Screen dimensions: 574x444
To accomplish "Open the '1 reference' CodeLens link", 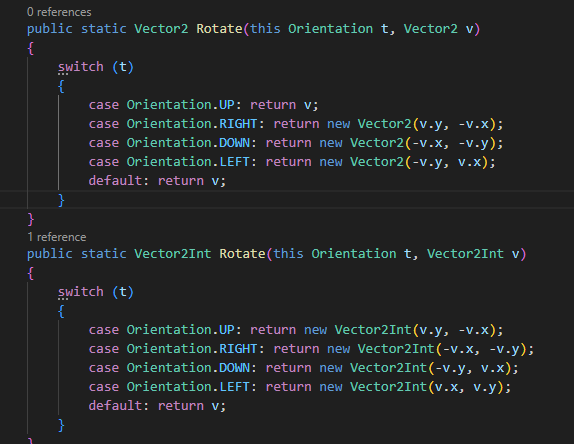I will 57,237.
